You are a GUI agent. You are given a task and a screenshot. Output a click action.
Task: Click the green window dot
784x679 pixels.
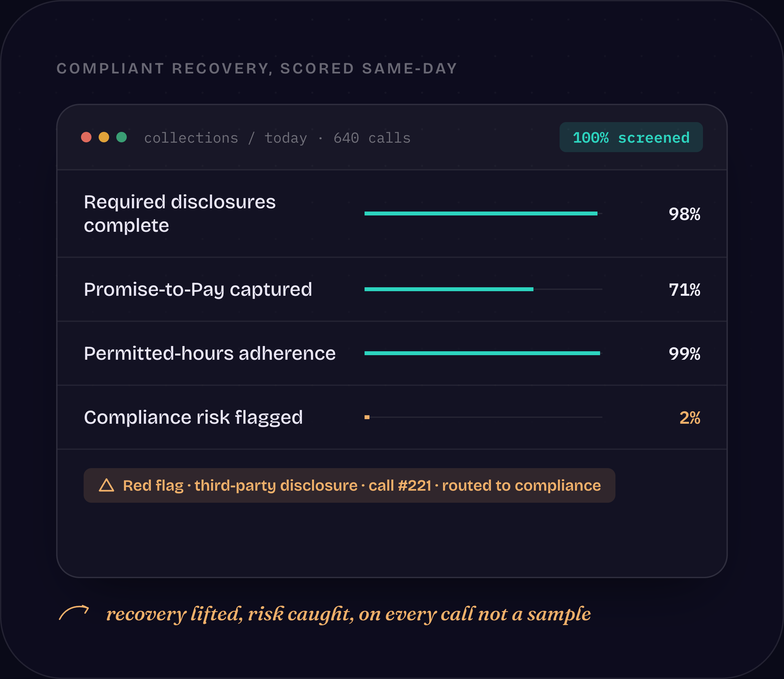click(x=121, y=137)
